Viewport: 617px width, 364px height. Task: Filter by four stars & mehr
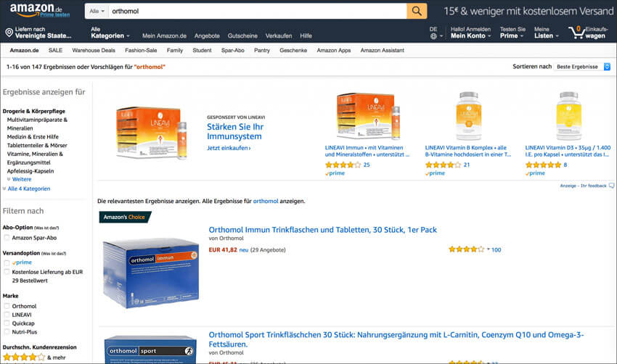tap(34, 357)
